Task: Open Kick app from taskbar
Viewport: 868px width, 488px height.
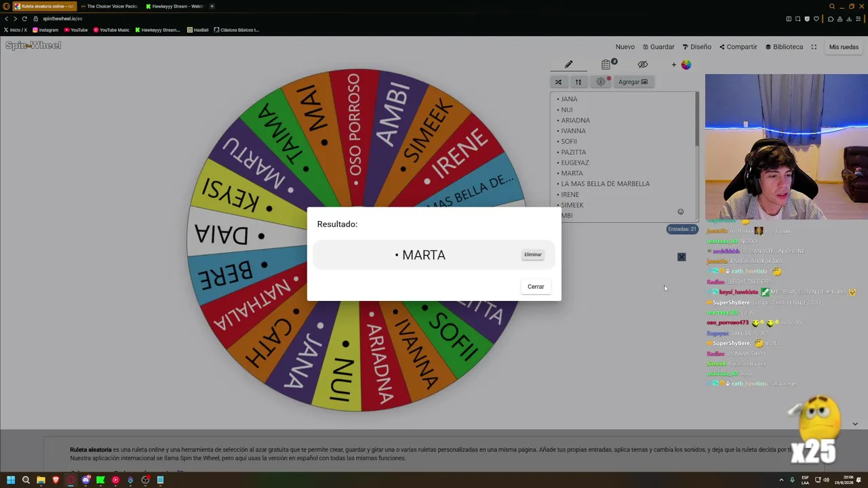Action: [100, 480]
